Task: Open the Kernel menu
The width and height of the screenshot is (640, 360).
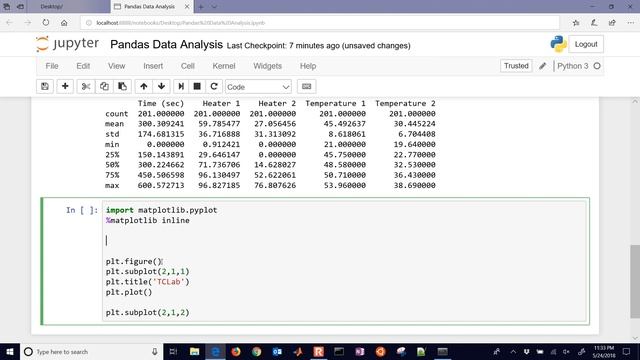Action: click(x=224, y=66)
